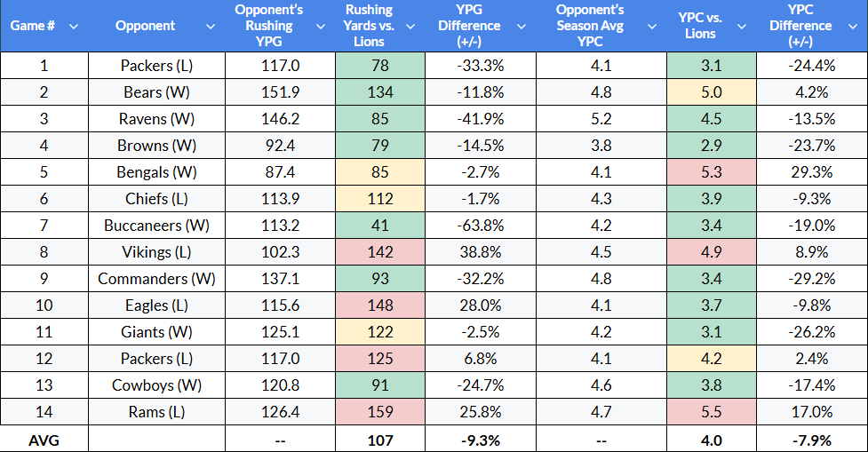
Task: Open Opponent's Rushing YPG filter dropdown
Action: coord(321,26)
